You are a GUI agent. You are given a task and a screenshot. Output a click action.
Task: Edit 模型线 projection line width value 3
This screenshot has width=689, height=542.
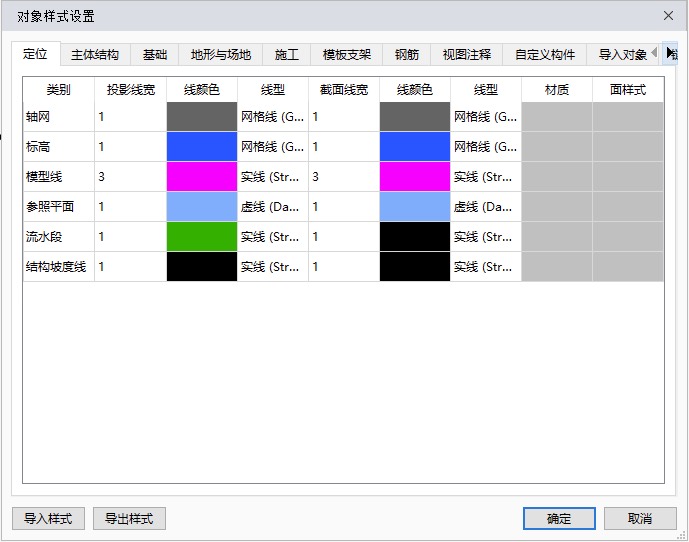[x=131, y=176]
